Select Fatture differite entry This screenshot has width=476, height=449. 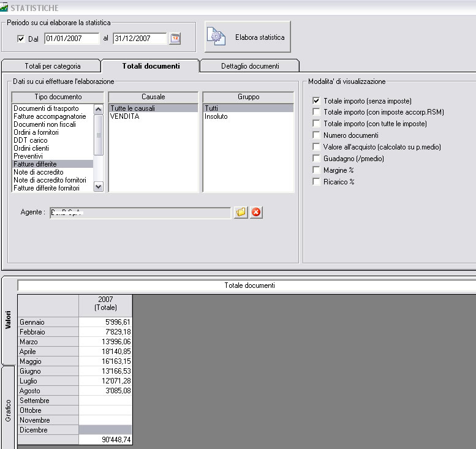point(53,164)
